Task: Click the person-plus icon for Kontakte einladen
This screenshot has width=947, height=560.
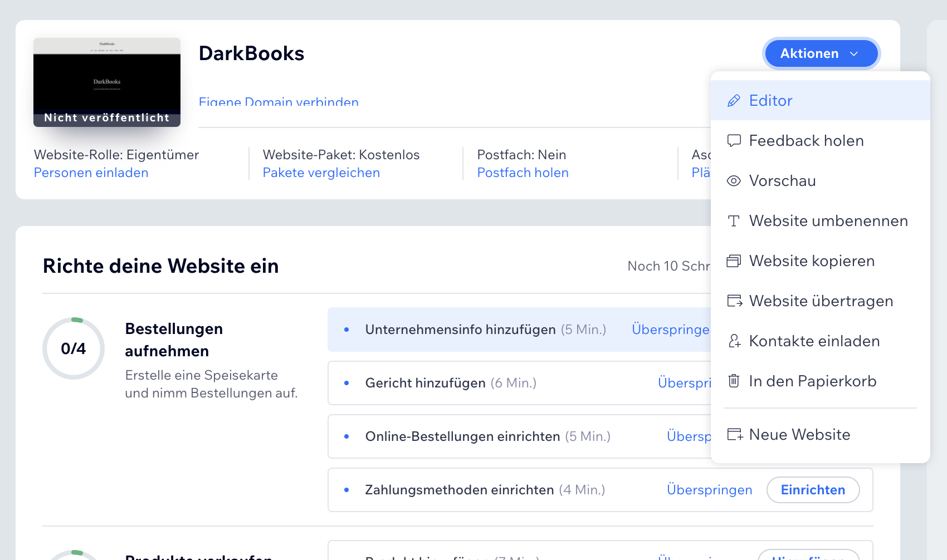Action: 734,341
